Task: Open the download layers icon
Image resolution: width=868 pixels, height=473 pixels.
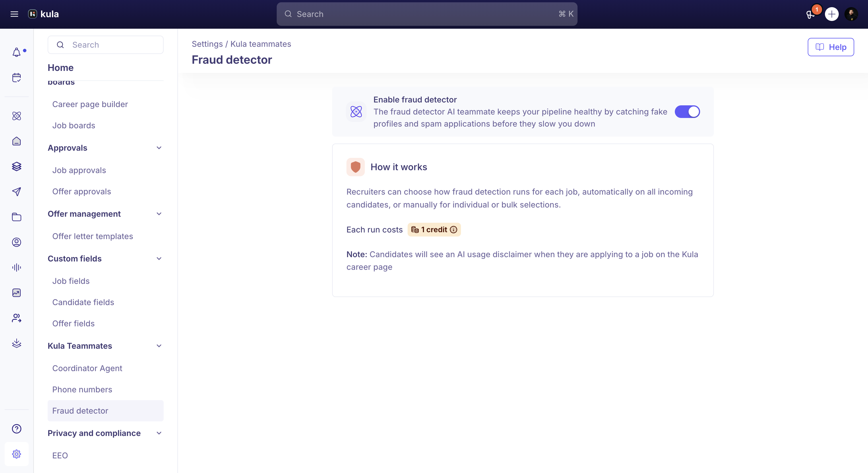Action: point(17,343)
